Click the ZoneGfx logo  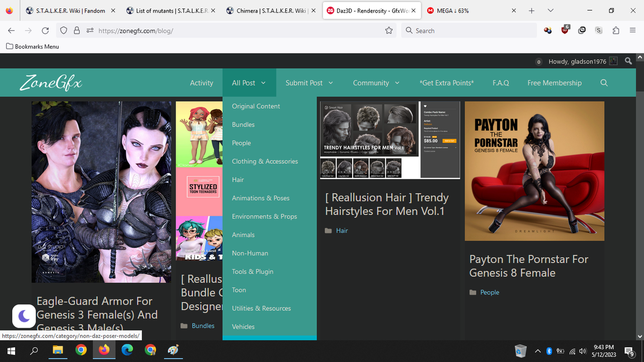51,83
